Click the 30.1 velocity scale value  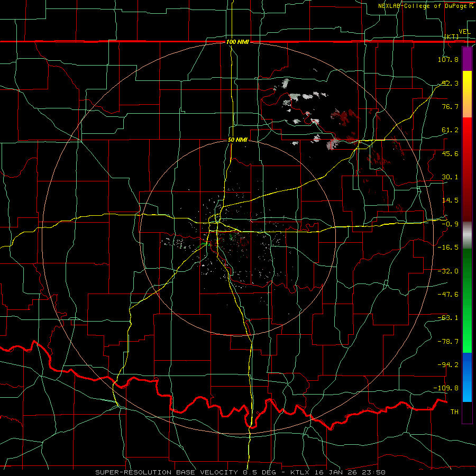click(x=450, y=177)
